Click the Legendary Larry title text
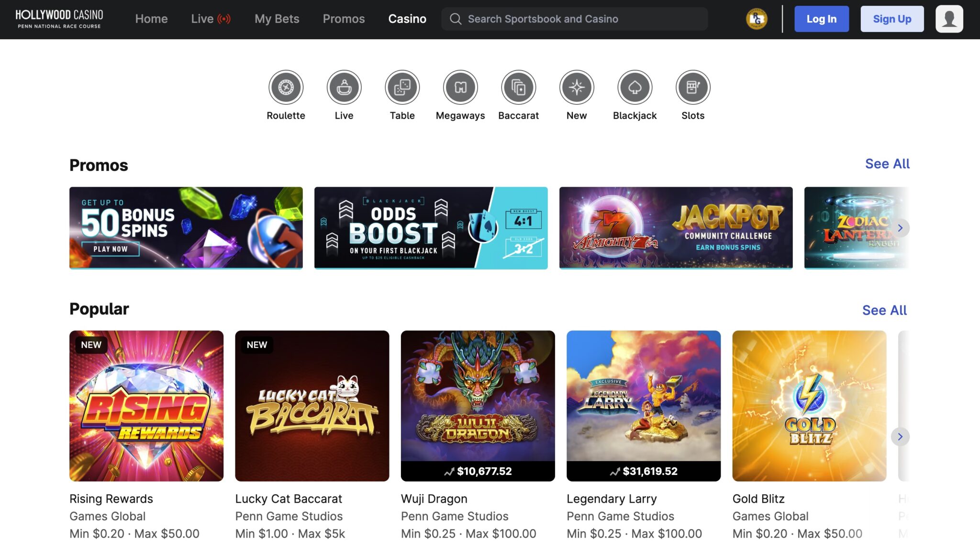Viewport: 980px width, 552px height. (612, 499)
